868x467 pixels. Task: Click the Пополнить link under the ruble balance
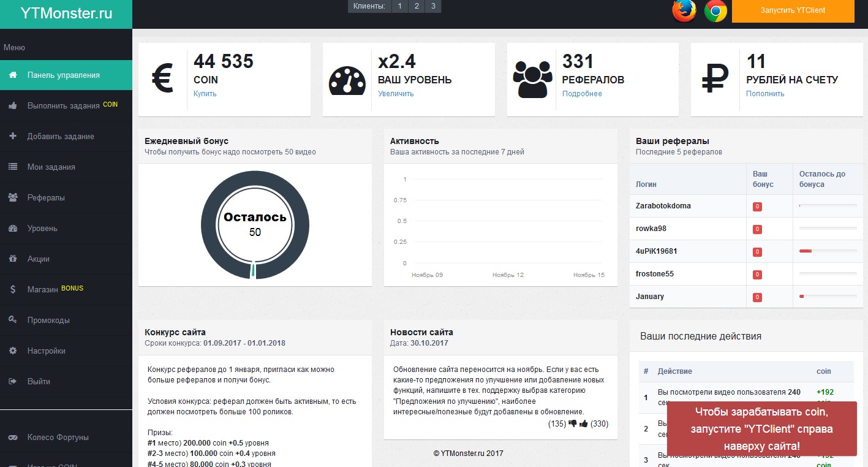pos(765,94)
